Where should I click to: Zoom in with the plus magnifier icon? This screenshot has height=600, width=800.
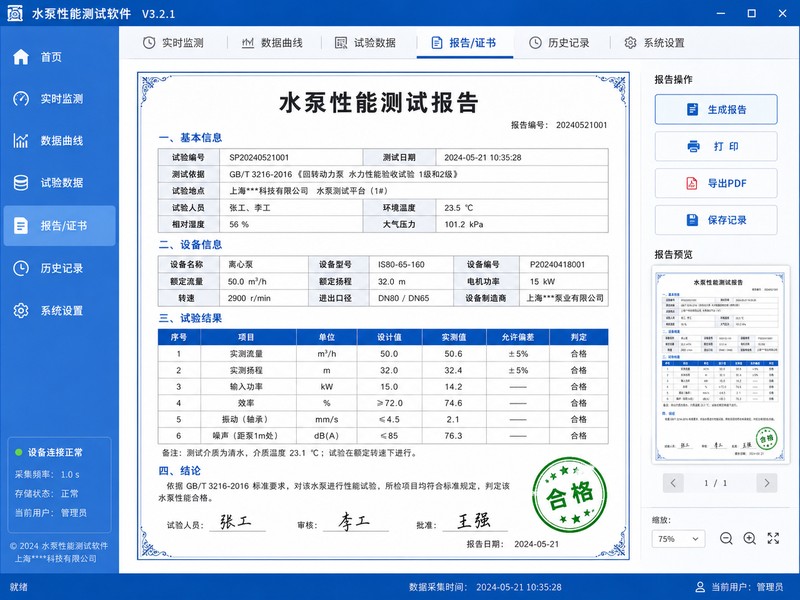(749, 538)
